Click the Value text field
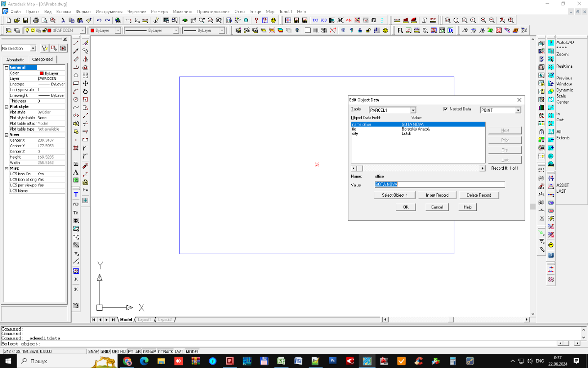This screenshot has height=368, width=588. 440,184
